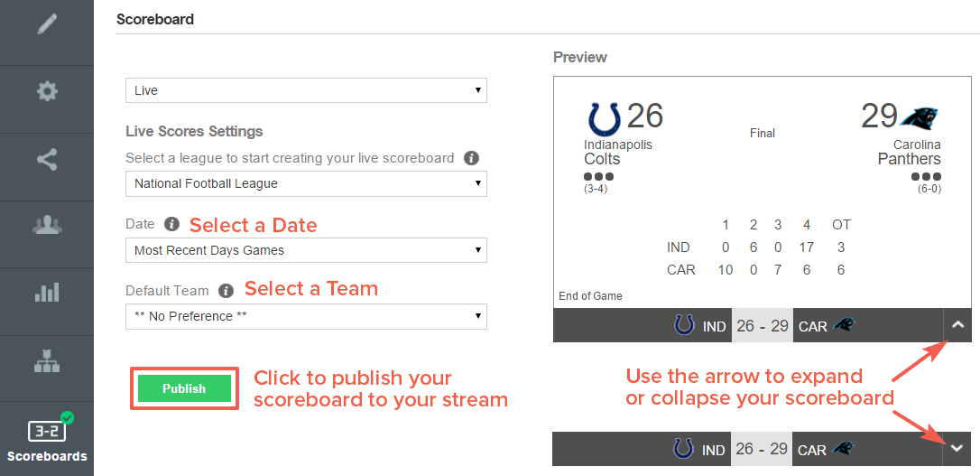Viewport: 980px width, 476px height.
Task: Open the gear settings sidebar icon
Action: (47, 92)
